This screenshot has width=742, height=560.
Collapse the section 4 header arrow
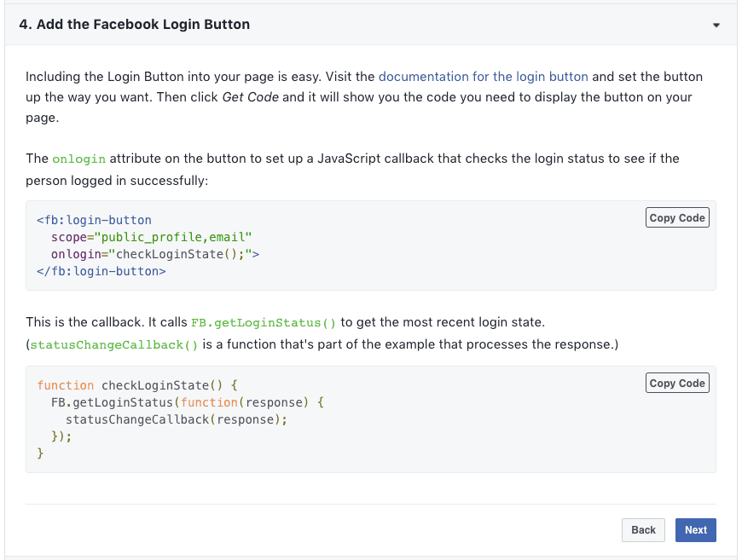tap(716, 25)
